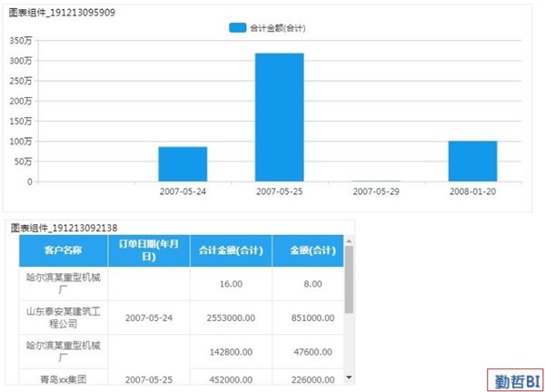Click table title 图表组件_191213092138
545x392 pixels.
tap(64, 227)
